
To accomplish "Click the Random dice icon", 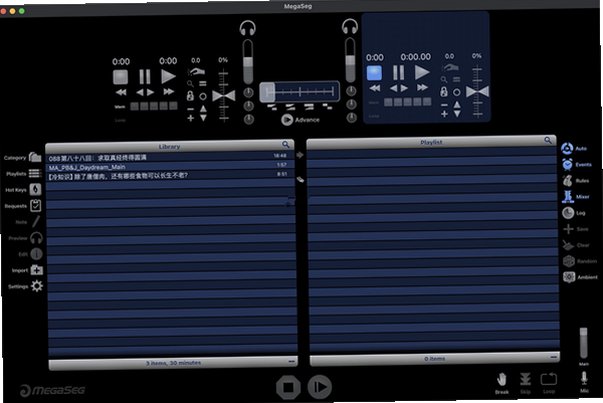I will point(569,261).
